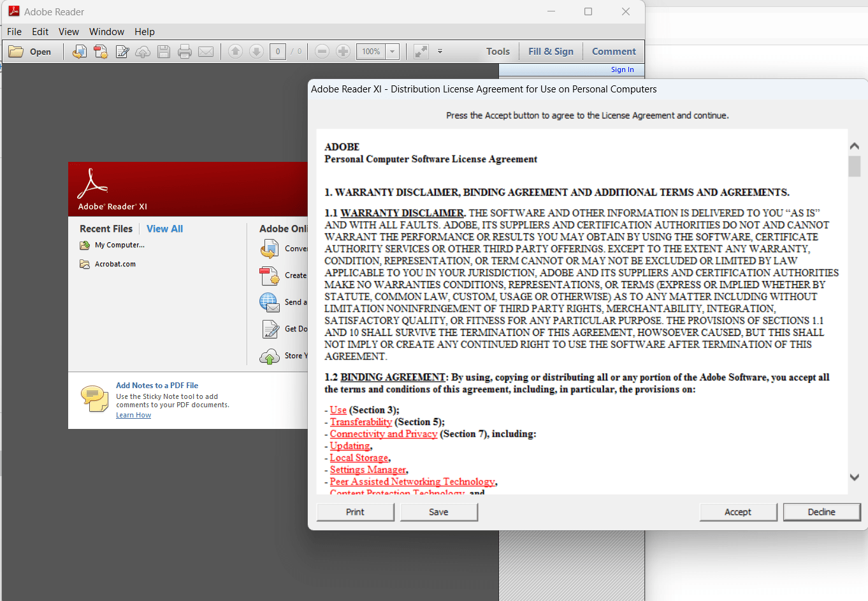The height and width of the screenshot is (601, 868).
Task: Click the Store files cloud icon
Action: point(270,356)
